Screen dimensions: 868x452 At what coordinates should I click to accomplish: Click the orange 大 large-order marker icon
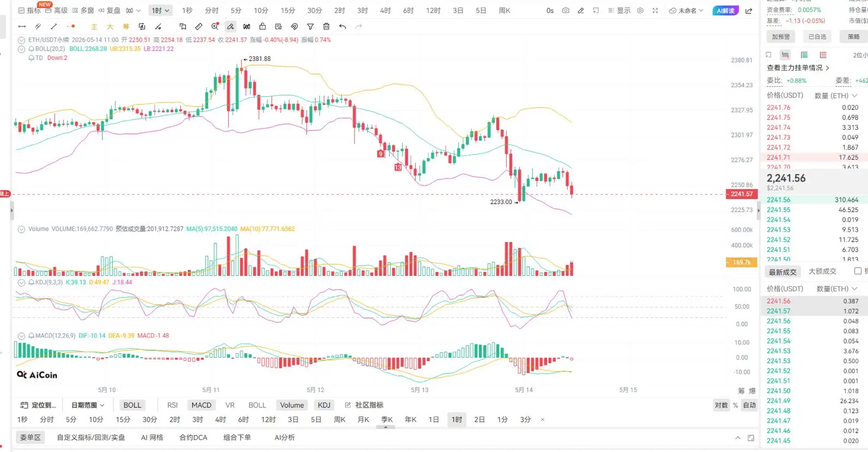pos(110,27)
